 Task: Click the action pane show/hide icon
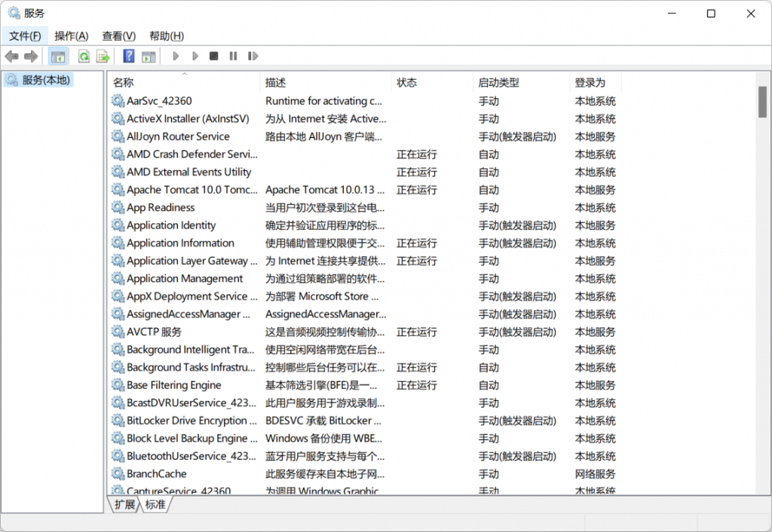pyautogui.click(x=149, y=56)
